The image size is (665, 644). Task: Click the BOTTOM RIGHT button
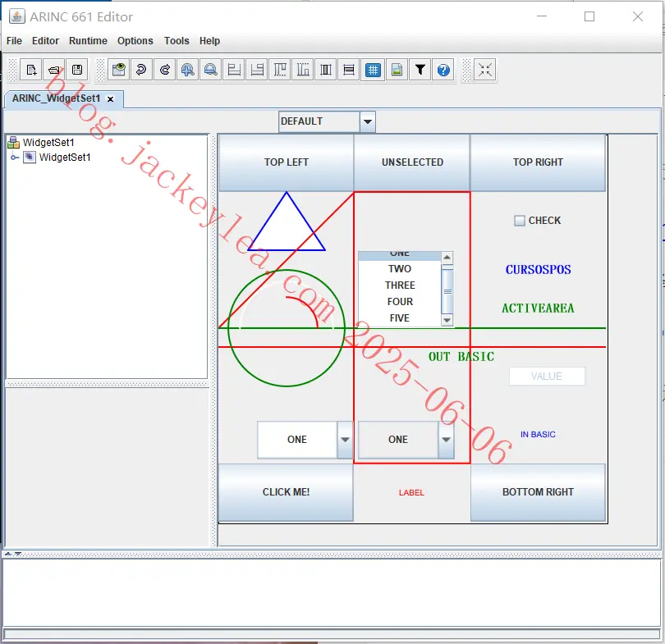[x=538, y=492]
